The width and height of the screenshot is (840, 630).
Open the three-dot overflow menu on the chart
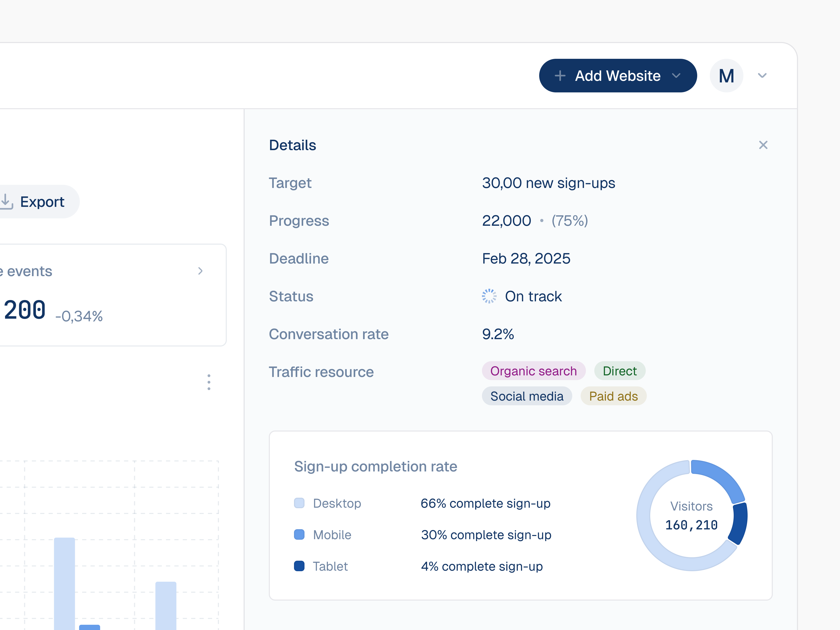click(x=209, y=382)
